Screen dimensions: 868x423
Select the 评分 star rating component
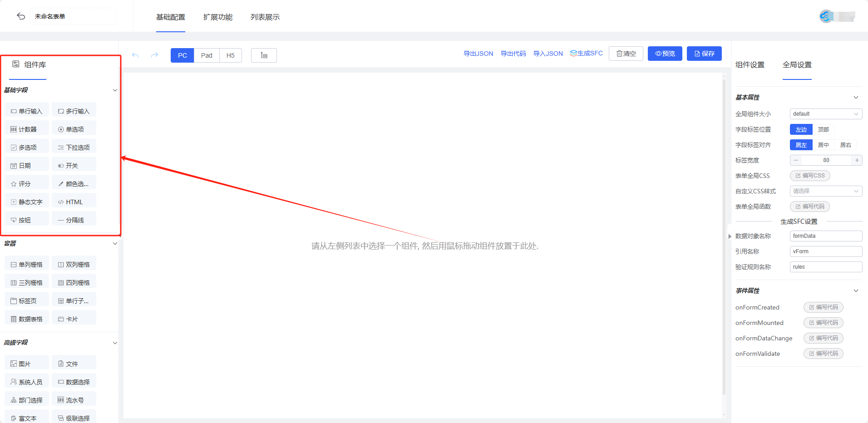[27, 184]
